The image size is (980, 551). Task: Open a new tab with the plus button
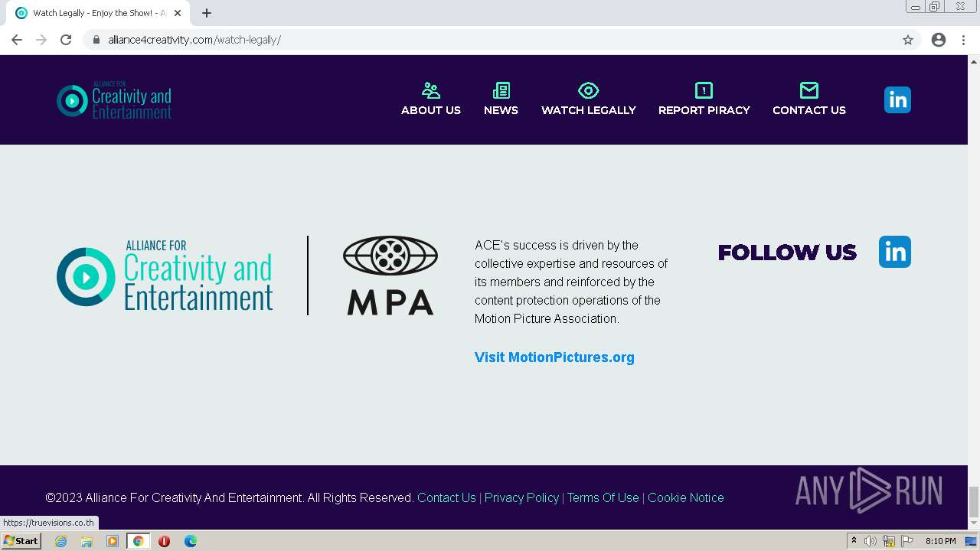[x=207, y=13]
